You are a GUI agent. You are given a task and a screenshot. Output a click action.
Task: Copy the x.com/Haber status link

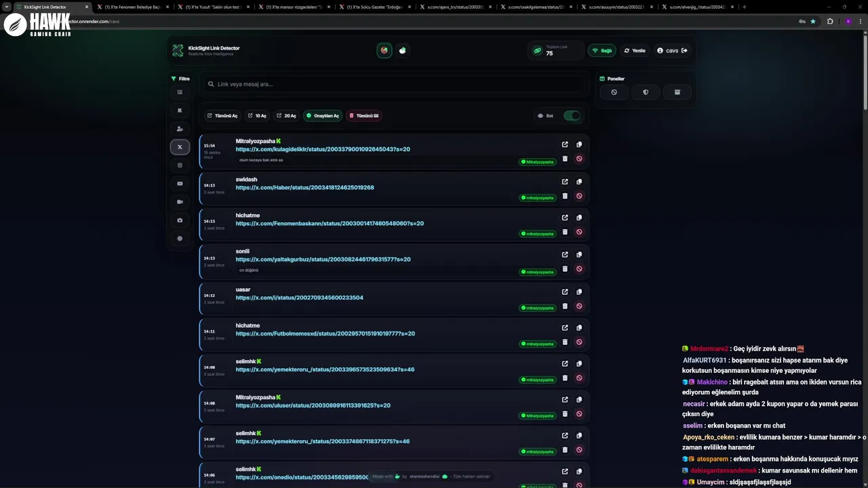pyautogui.click(x=579, y=182)
